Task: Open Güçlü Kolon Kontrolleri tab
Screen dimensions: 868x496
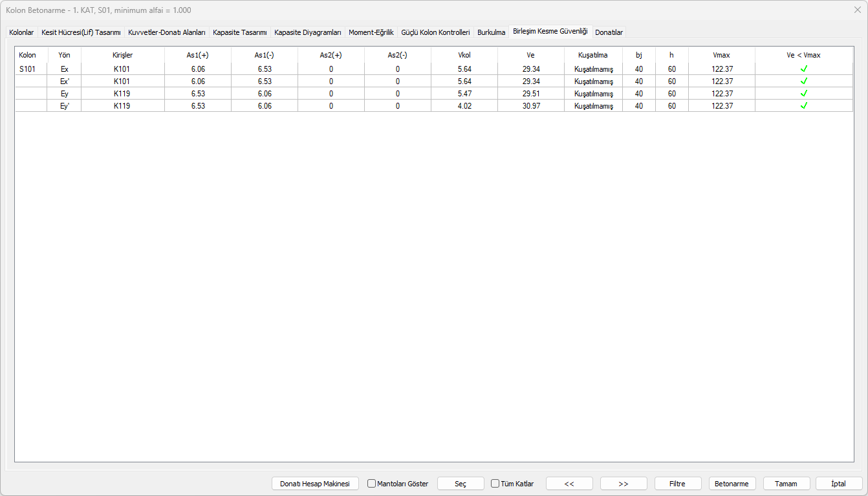Action: tap(435, 32)
